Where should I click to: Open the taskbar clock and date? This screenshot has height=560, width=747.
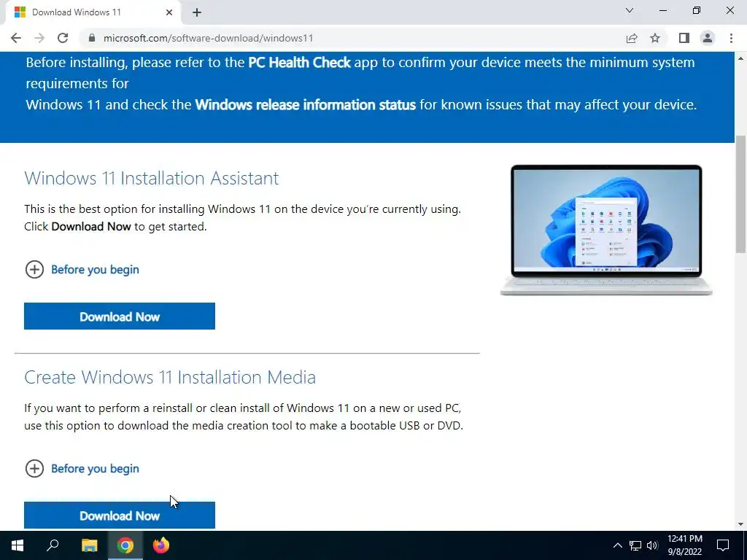pos(684,545)
